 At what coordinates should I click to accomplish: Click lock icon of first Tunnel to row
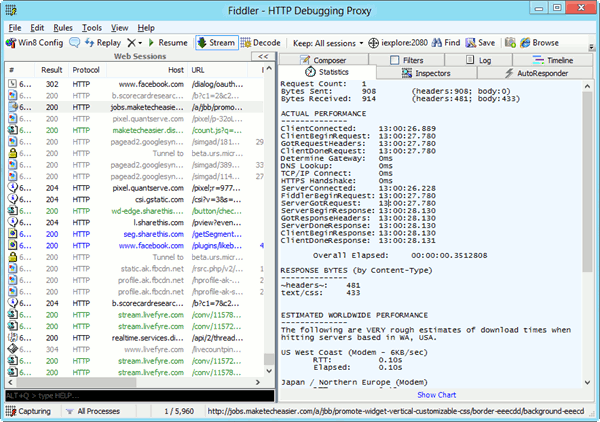[13, 153]
